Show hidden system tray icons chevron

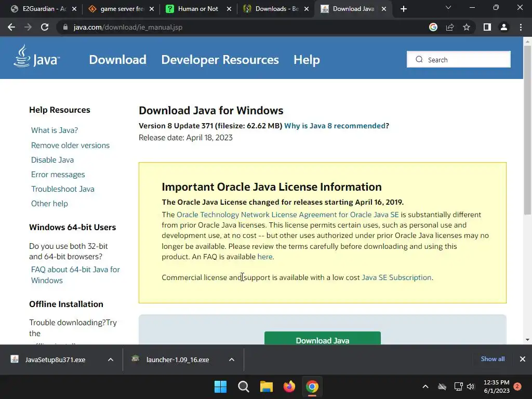(x=425, y=387)
